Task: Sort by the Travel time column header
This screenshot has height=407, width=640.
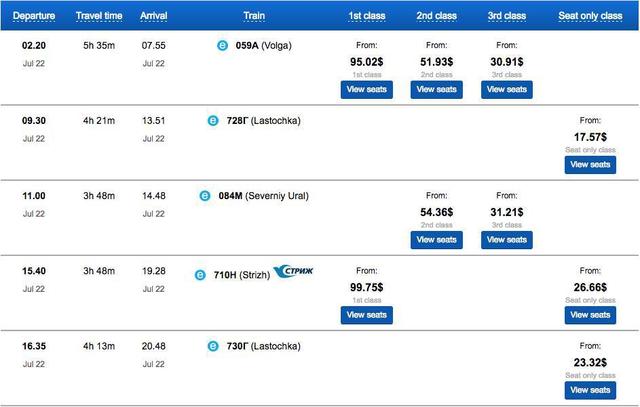Action: [98, 16]
